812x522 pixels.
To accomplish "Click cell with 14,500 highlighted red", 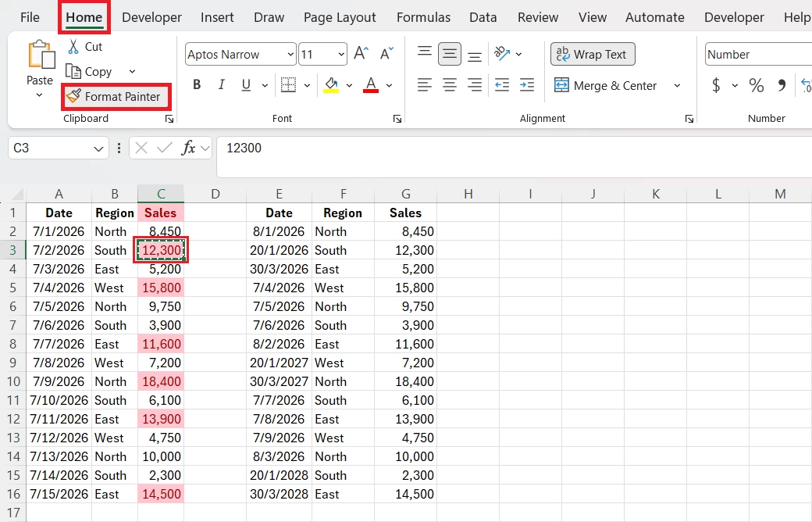I will pyautogui.click(x=161, y=494).
